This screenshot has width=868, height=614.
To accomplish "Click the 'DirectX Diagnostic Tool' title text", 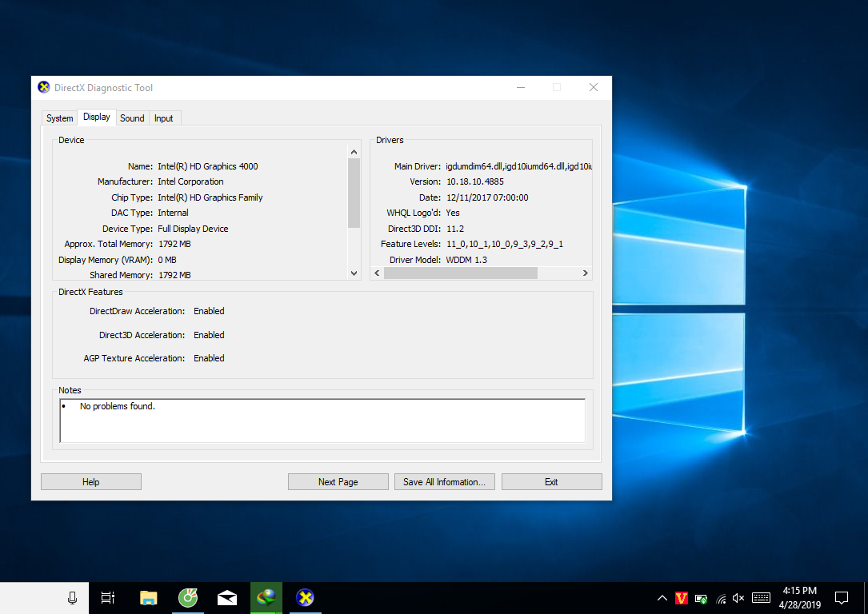I will (x=103, y=88).
